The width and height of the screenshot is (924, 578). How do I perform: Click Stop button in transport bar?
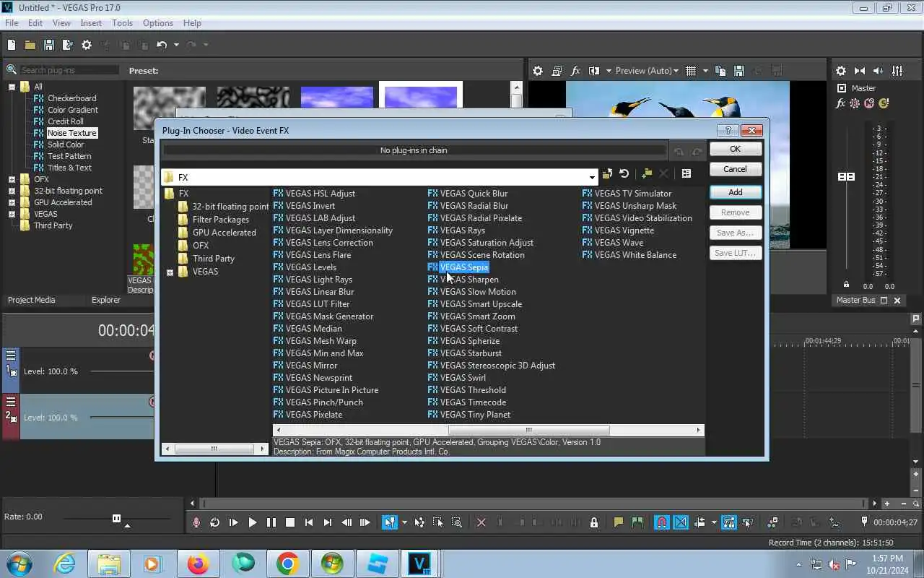[289, 522]
